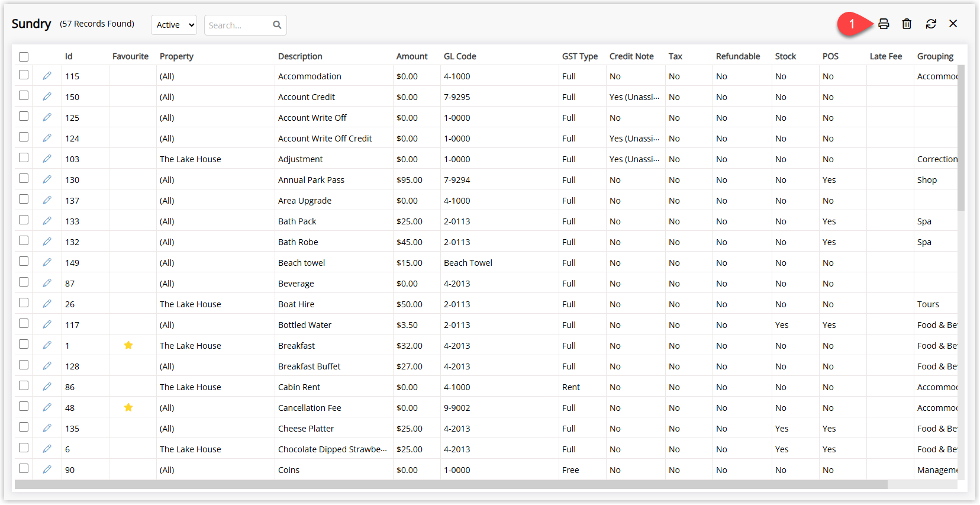This screenshot has width=980, height=505.
Task: Edit Bath Pack sundry pencil icon
Action: pos(47,221)
